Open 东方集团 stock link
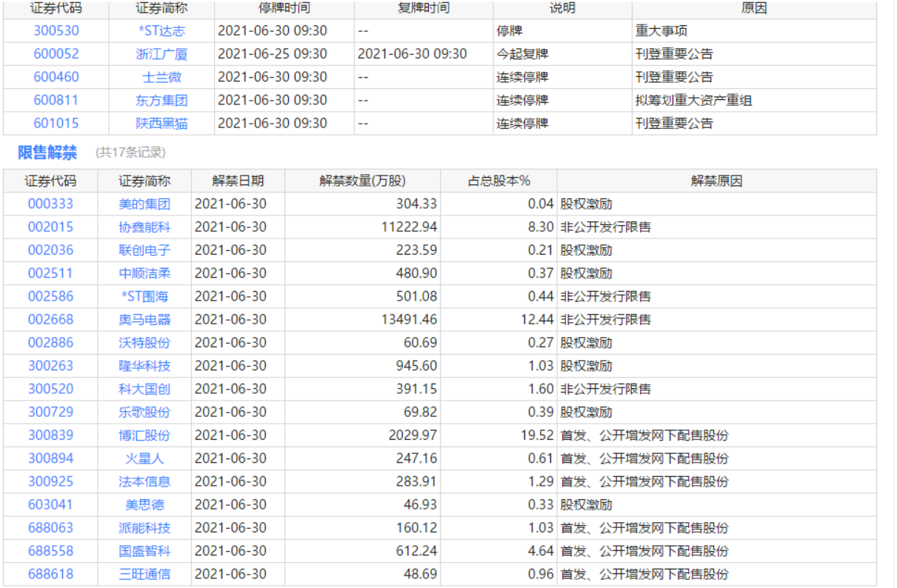Screen dimensions: 897x588 [161, 100]
